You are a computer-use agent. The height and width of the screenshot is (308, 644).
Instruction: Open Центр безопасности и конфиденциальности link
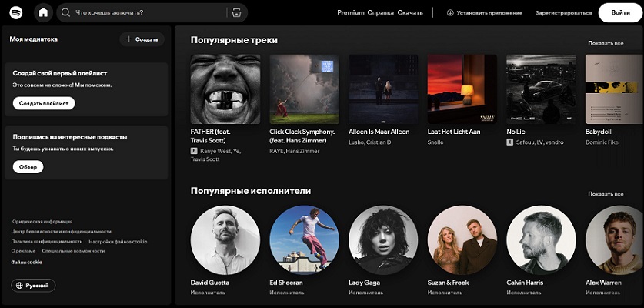(x=62, y=232)
